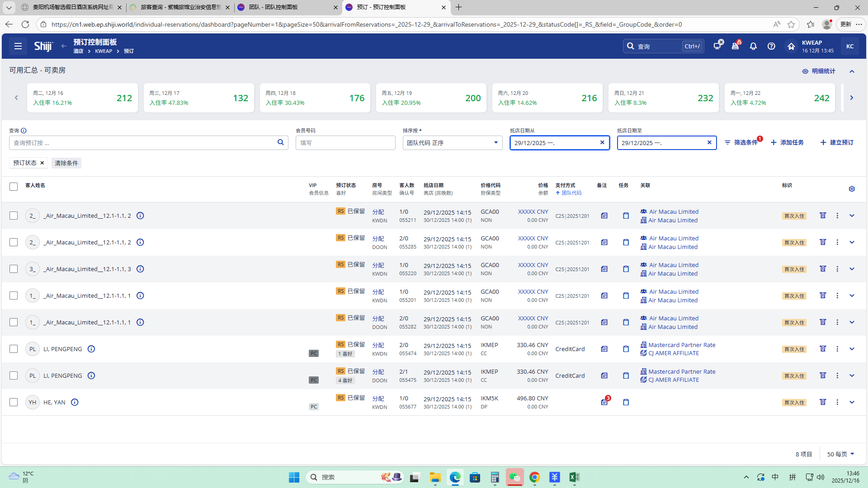Open the 50 每页 page size dropdown
This screenshot has height=488, width=868.
point(840,454)
